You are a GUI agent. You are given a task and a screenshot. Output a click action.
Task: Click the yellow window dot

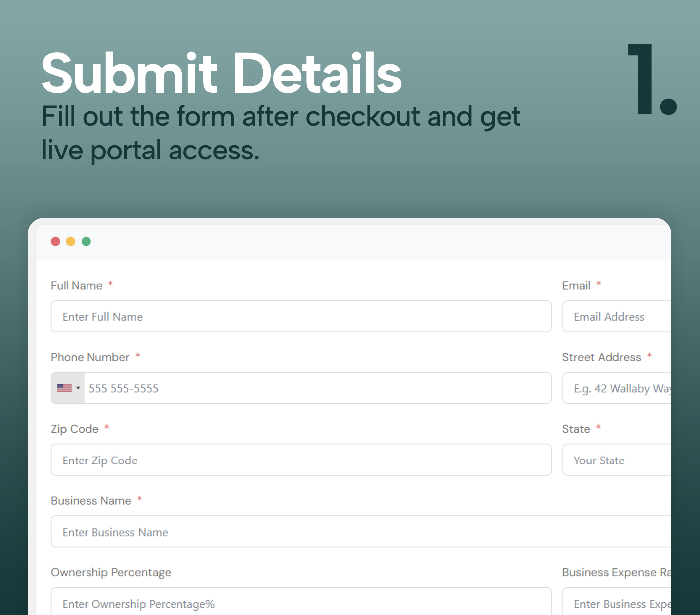71,241
